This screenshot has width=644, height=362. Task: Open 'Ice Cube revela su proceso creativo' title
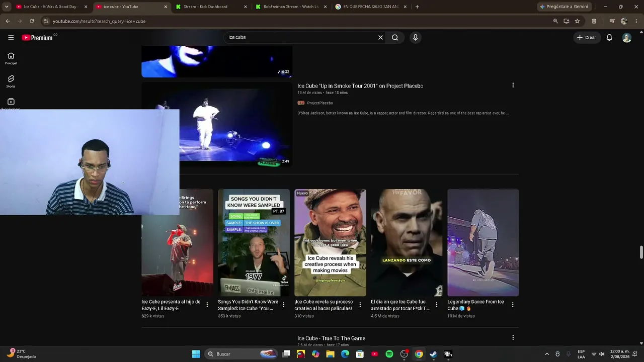[x=324, y=305]
